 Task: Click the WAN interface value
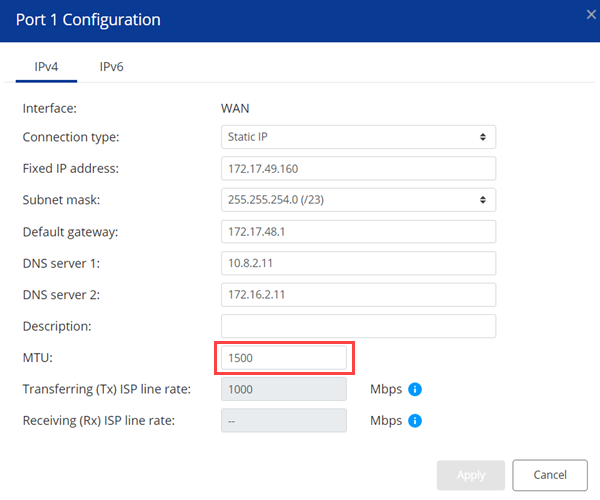235,107
